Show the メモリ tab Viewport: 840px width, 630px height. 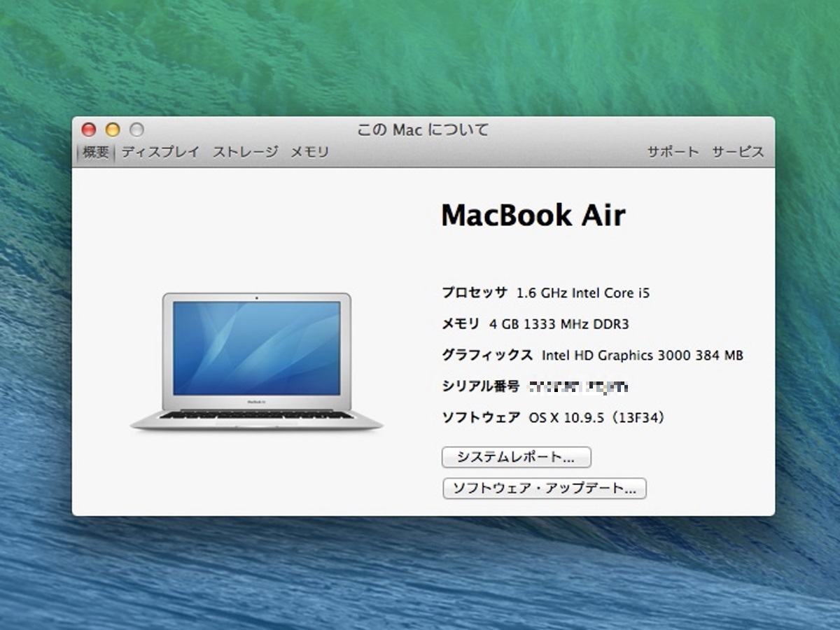tap(309, 152)
